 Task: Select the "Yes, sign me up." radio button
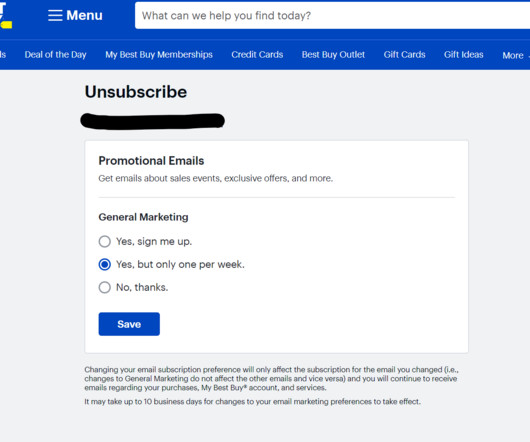point(104,242)
